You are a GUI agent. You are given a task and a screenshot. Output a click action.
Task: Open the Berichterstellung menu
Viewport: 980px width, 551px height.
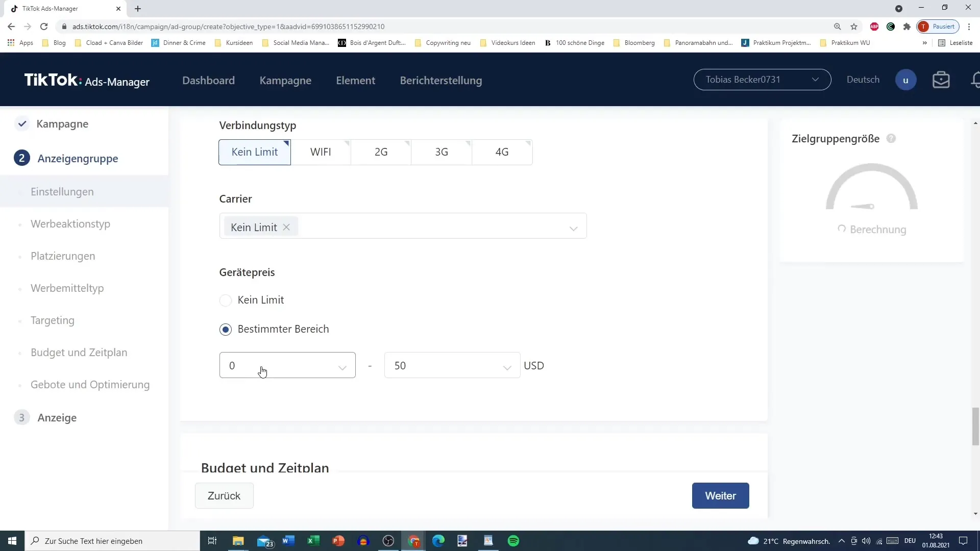click(440, 81)
